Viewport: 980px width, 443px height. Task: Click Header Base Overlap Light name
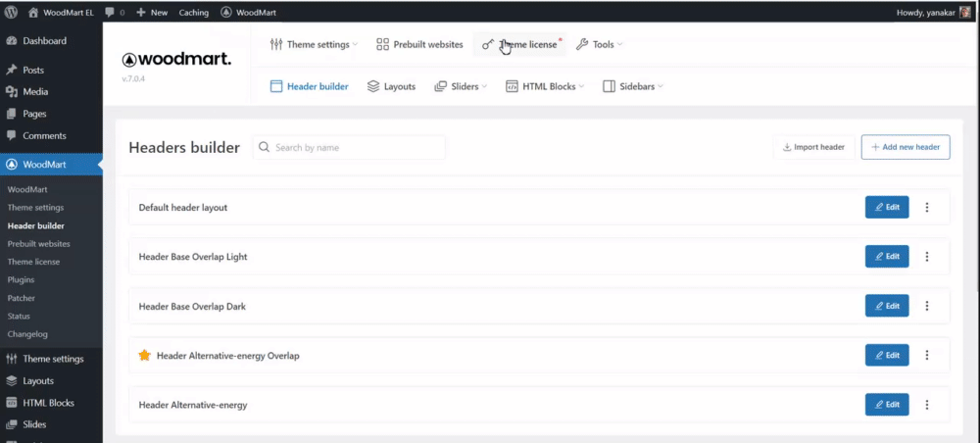pyautogui.click(x=193, y=257)
